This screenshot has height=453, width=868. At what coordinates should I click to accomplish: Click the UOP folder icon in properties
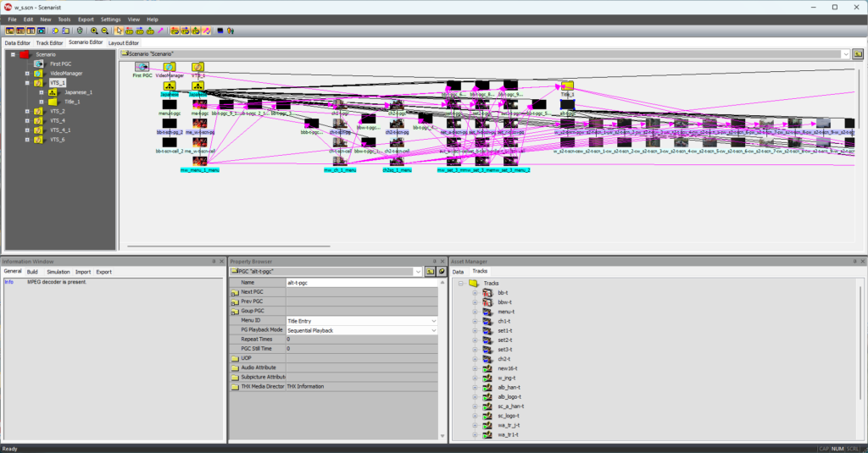(x=235, y=358)
